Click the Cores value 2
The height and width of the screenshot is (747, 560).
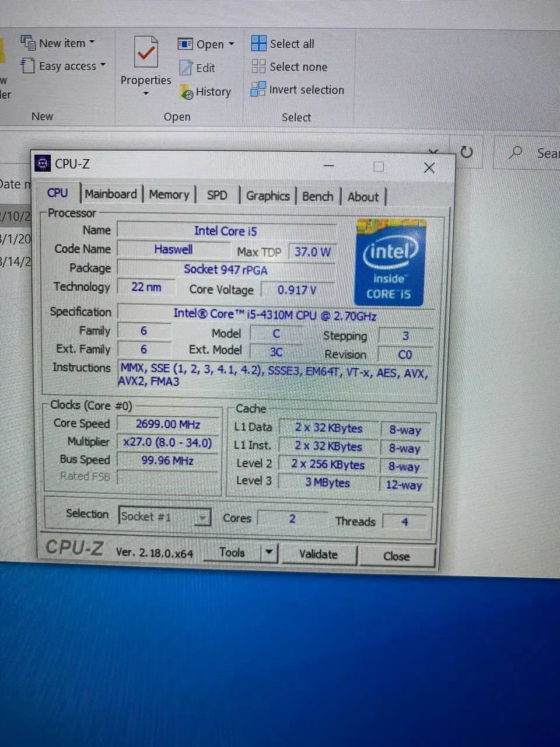click(292, 519)
